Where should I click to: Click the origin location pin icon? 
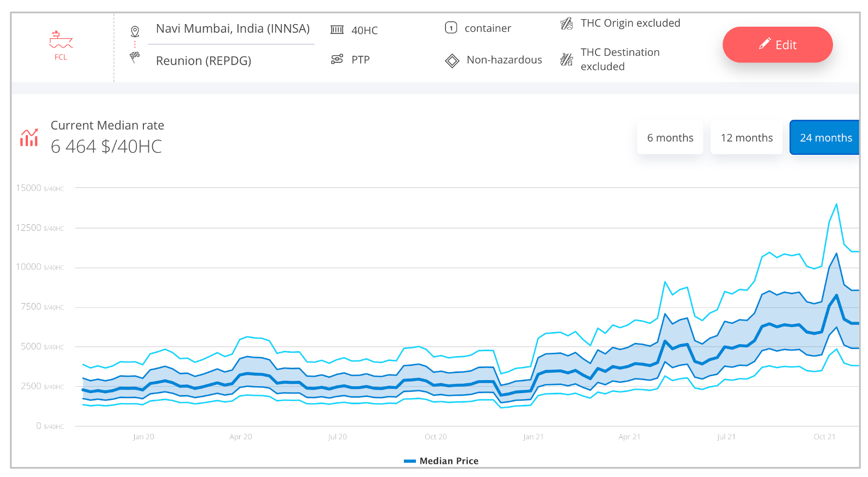[135, 31]
